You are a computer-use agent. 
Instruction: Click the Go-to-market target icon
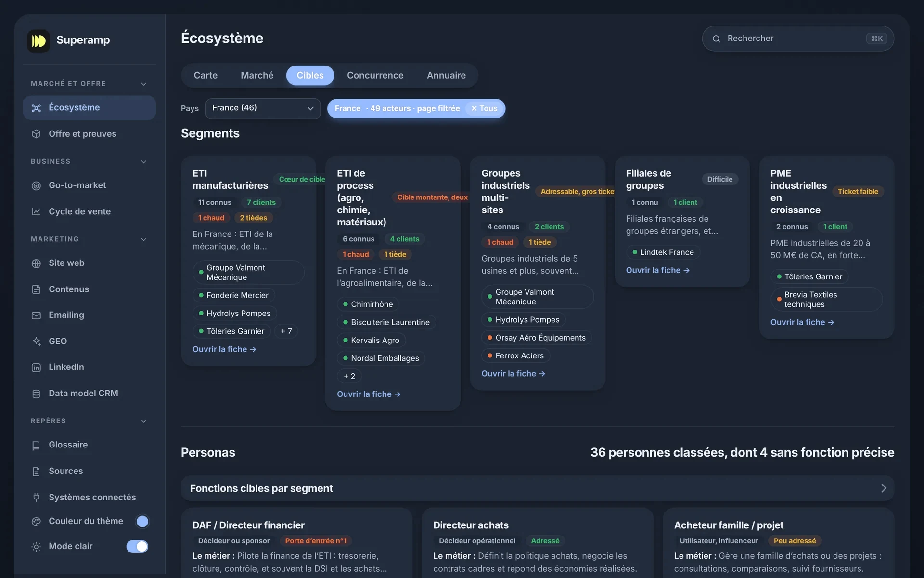click(36, 185)
